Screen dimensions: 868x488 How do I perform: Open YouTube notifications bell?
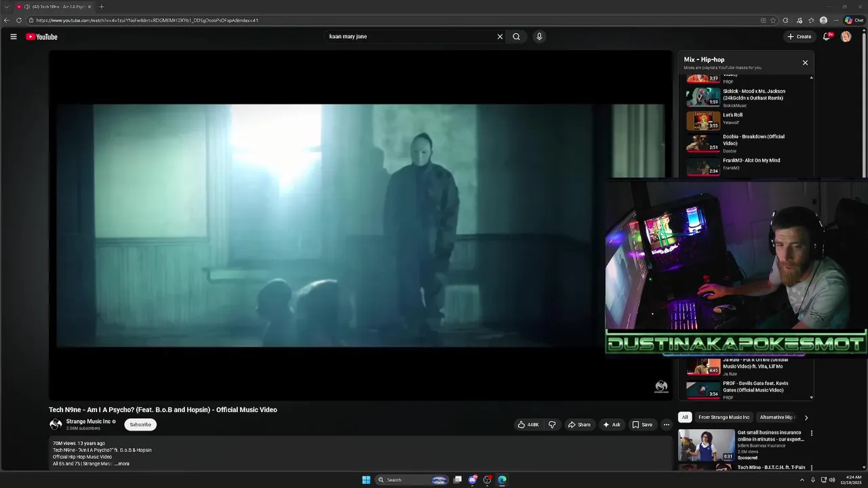pos(826,37)
